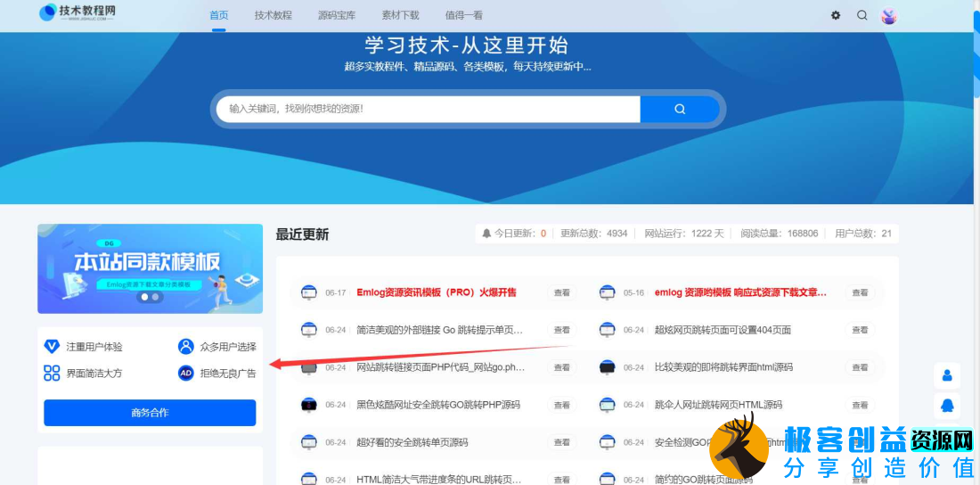Viewport: 980px width, 485px height.
Task: Open the 技术教程 navigation menu
Action: (x=274, y=16)
